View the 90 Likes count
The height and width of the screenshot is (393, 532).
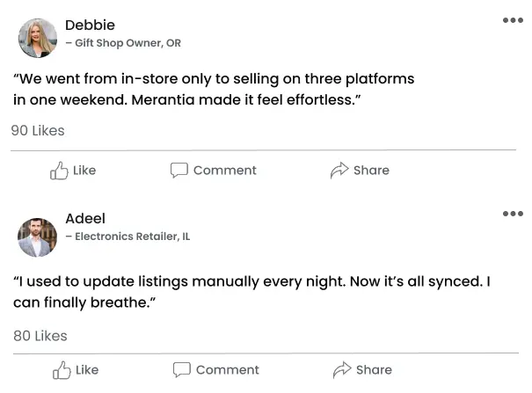click(38, 130)
